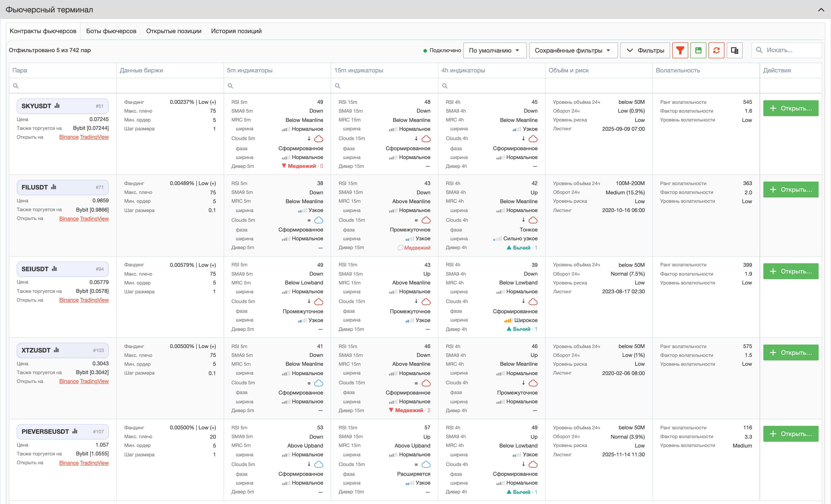Click the search icon in Пара column filter
This screenshot has height=504, width=831.
click(x=15, y=86)
